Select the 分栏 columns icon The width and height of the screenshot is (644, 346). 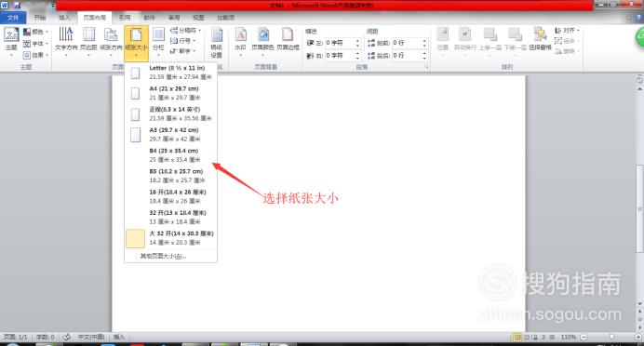tap(158, 40)
